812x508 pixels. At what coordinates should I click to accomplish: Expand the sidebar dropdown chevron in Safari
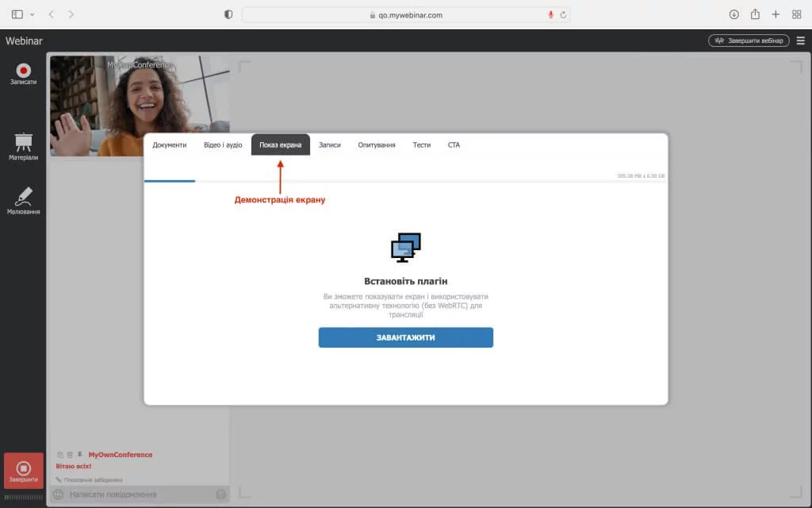point(33,14)
